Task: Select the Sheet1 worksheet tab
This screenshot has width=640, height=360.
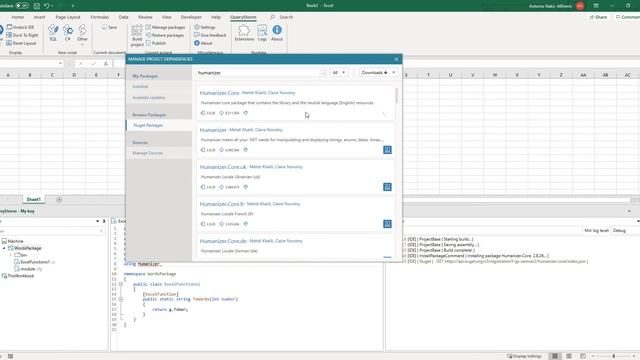Action: point(33,199)
